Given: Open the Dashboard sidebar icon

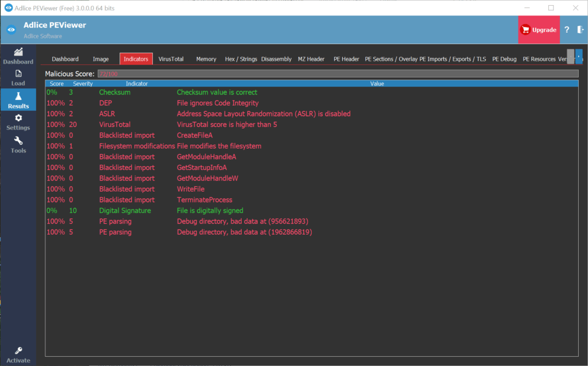Looking at the screenshot, I should tap(18, 52).
